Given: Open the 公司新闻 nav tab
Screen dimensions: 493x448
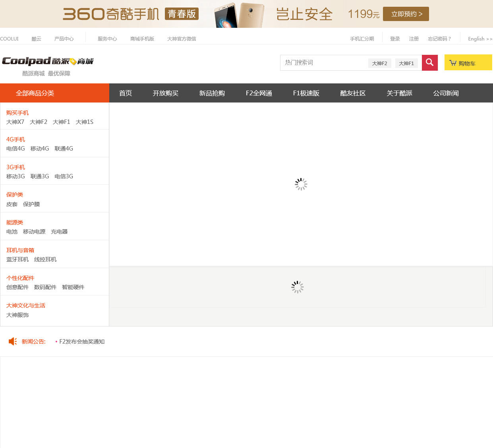Looking at the screenshot, I should click(446, 93).
